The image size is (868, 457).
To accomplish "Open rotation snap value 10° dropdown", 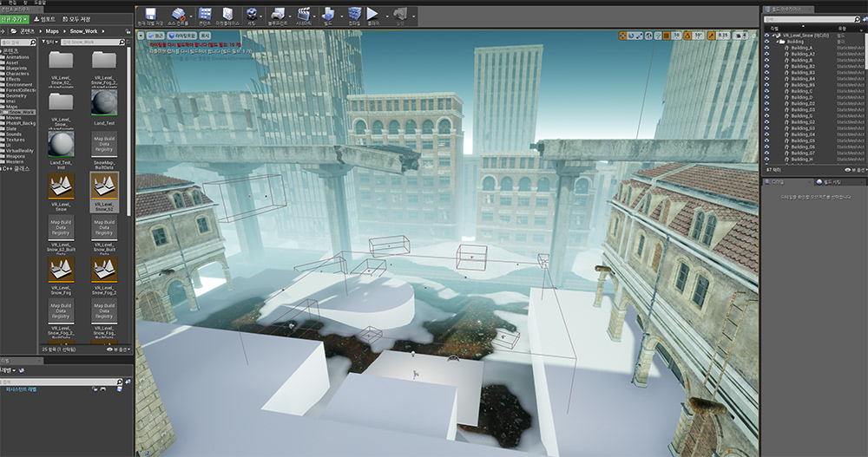I will pos(699,36).
